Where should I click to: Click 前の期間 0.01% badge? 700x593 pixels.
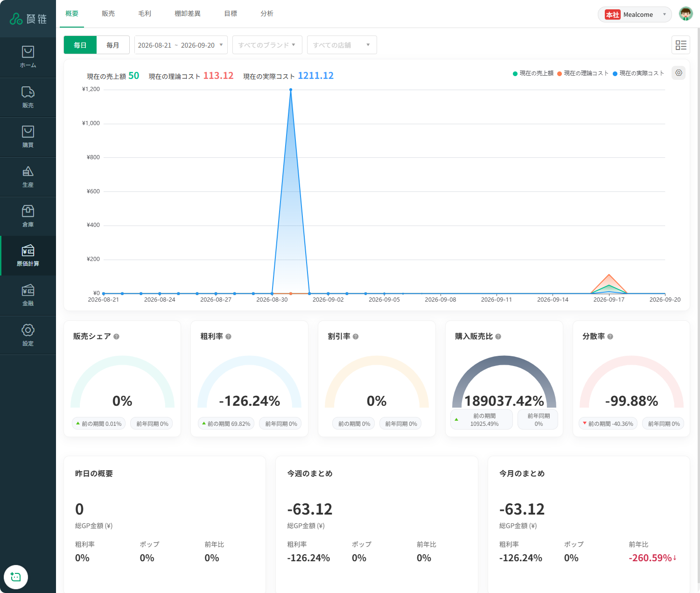[x=98, y=424]
